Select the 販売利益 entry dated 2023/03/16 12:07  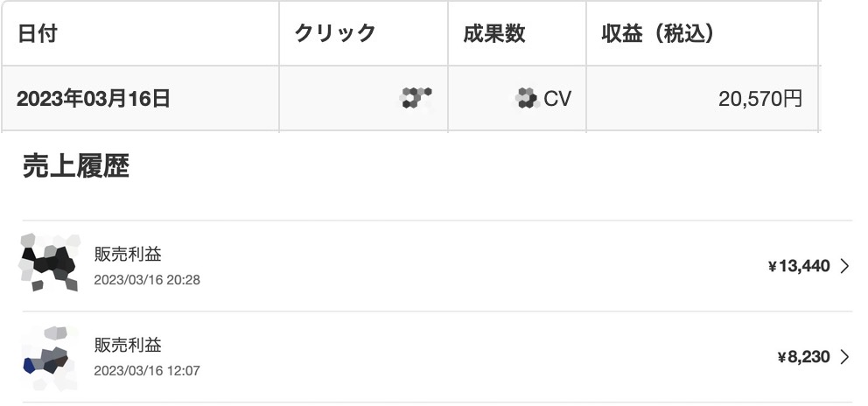(437, 357)
